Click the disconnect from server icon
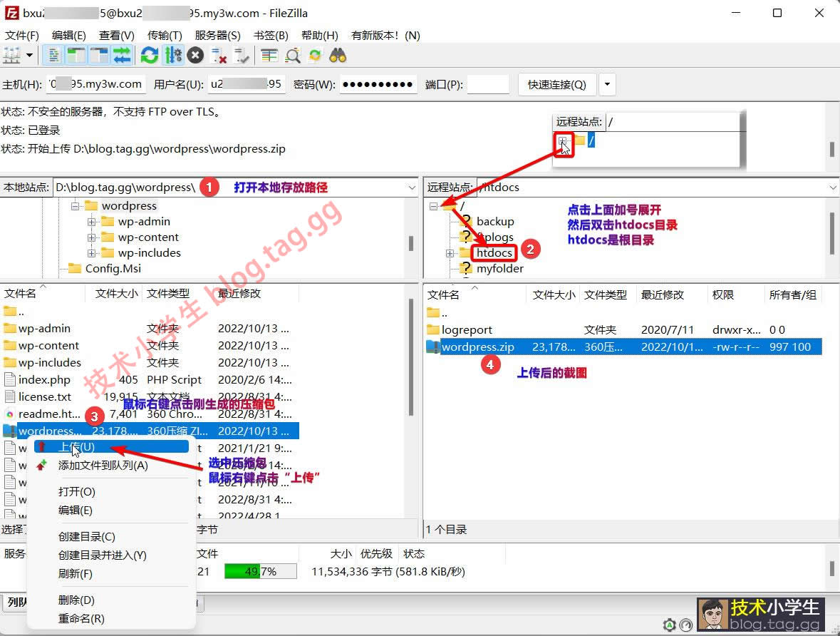Image resolution: width=840 pixels, height=636 pixels. [219, 55]
